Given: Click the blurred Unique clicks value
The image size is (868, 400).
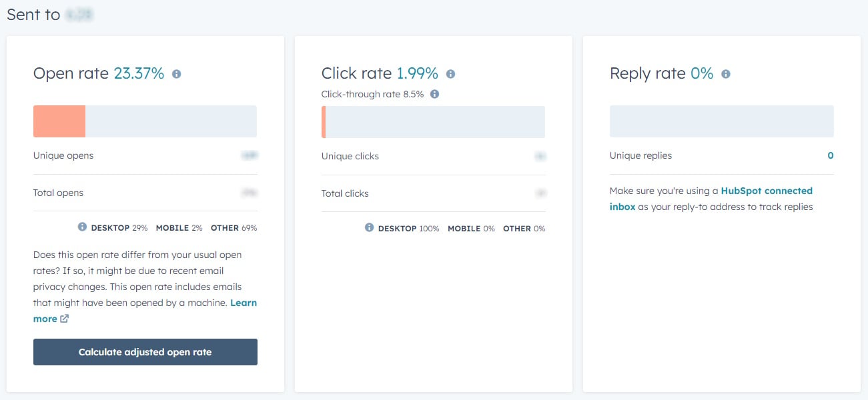Looking at the screenshot, I should click(540, 156).
